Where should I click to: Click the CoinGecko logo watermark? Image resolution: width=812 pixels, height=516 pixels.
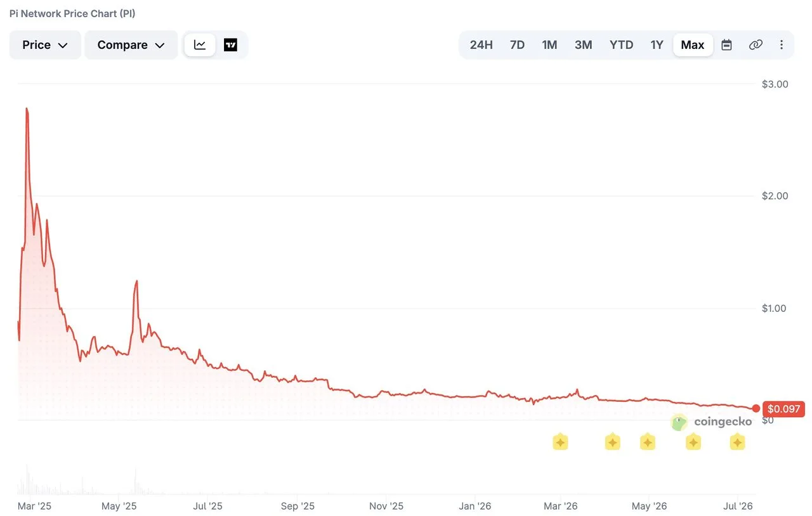[711, 422]
